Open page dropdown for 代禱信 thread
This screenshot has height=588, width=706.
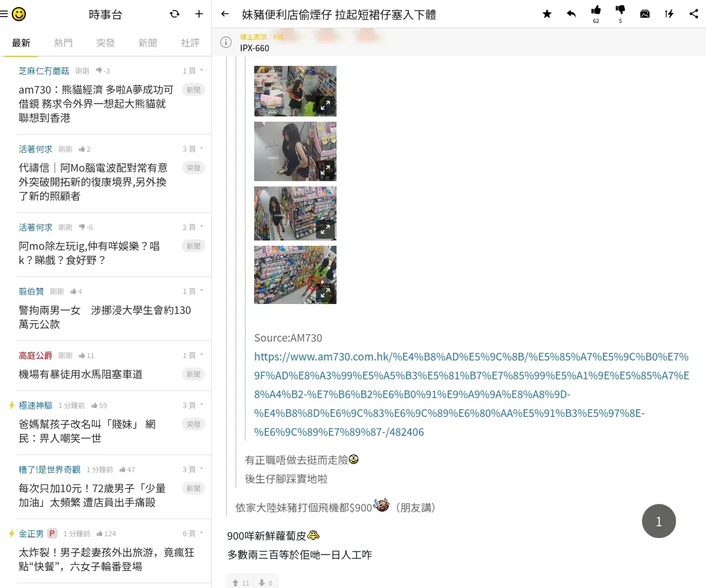pyautogui.click(x=193, y=149)
